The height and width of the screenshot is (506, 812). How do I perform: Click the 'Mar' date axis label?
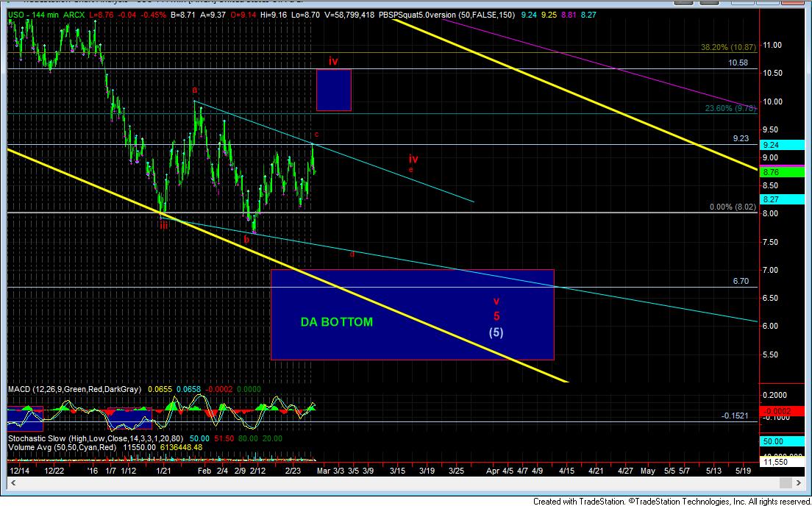coord(323,471)
